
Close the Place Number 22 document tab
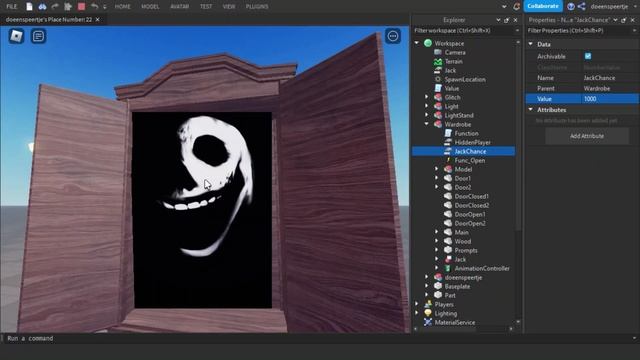[98, 20]
